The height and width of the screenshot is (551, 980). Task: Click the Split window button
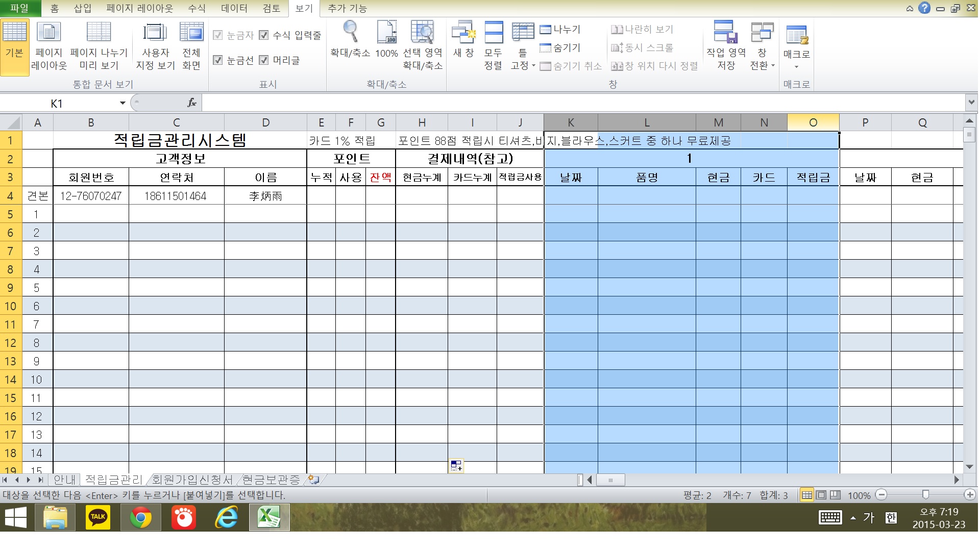(560, 30)
